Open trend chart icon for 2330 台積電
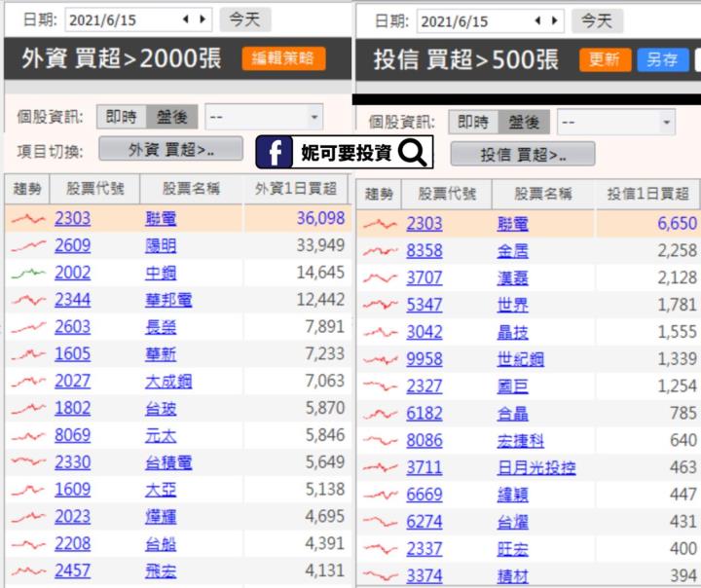Image resolution: width=701 pixels, height=588 pixels. pos(27,462)
